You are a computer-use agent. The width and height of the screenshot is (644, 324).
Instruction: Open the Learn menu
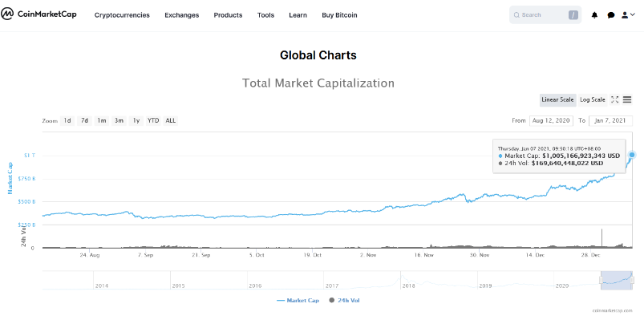298,15
